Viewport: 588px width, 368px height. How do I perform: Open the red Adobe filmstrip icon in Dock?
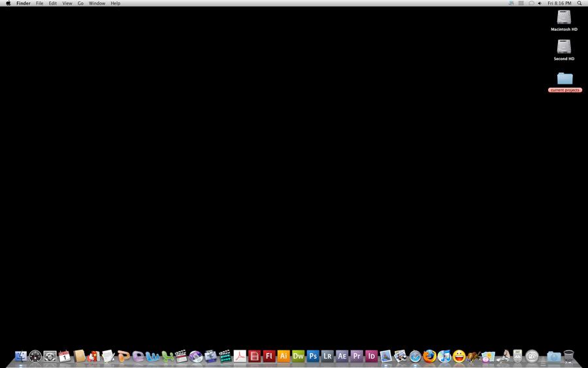(254, 356)
